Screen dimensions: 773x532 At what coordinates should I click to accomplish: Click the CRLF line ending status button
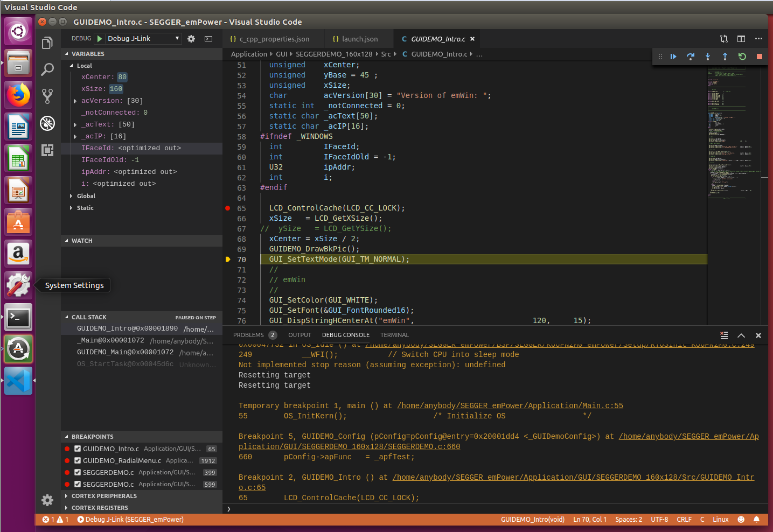(684, 520)
